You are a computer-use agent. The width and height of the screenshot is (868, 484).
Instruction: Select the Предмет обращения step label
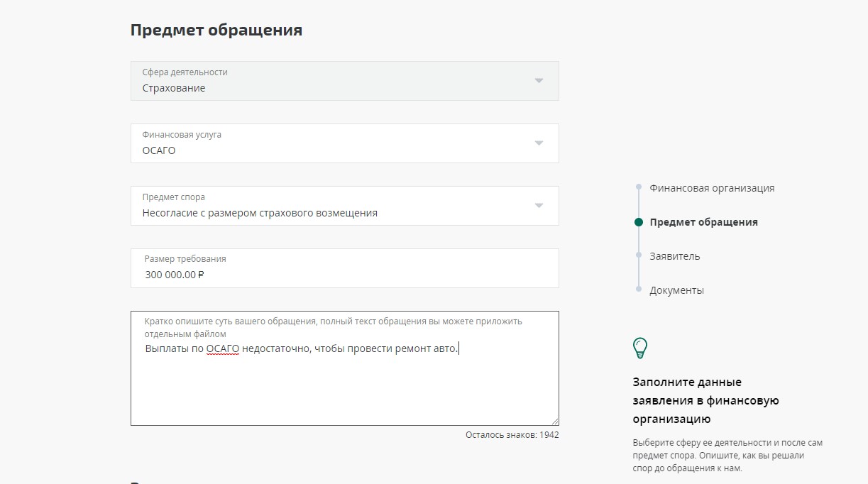click(x=703, y=222)
